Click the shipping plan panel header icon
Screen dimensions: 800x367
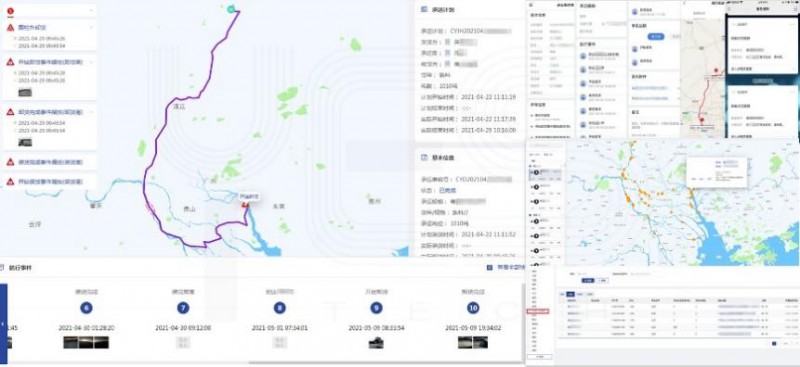point(424,10)
